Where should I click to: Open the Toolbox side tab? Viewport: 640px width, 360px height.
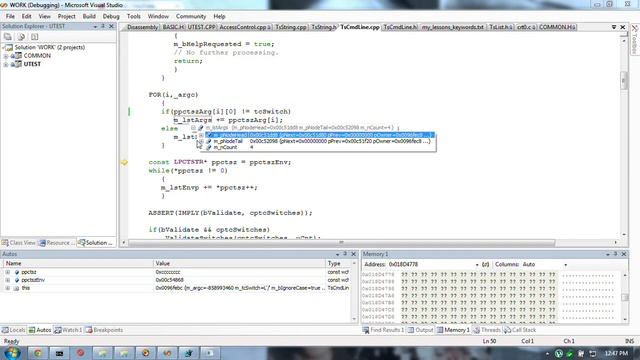click(635, 40)
